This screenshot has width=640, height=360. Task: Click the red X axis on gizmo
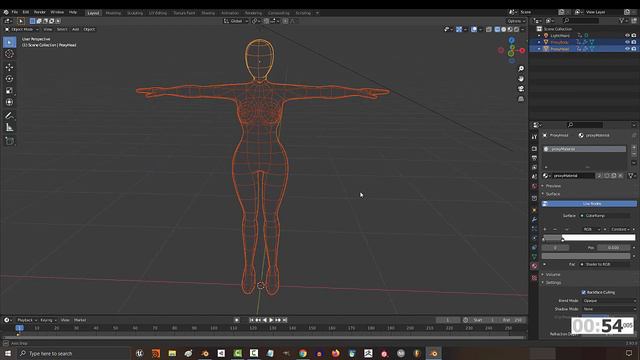click(x=522, y=51)
